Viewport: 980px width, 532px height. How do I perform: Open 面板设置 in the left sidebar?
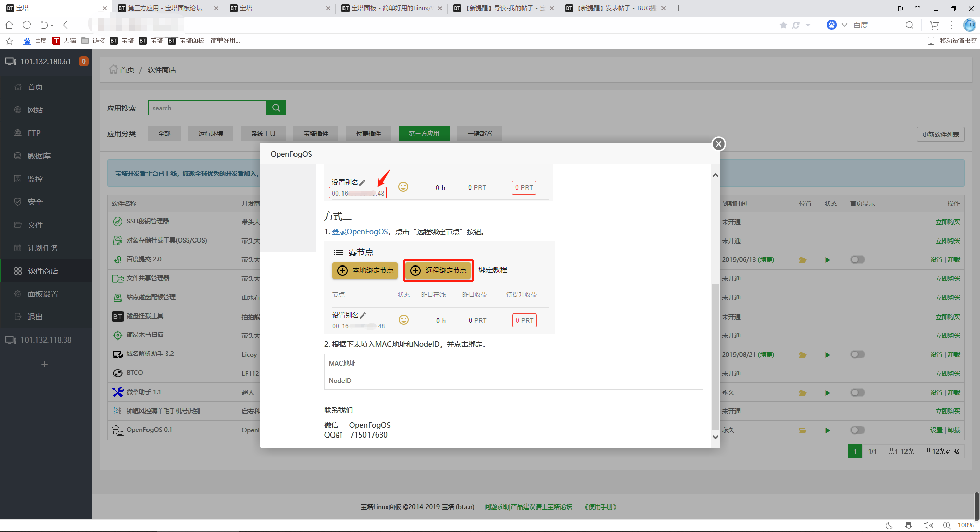coord(42,294)
